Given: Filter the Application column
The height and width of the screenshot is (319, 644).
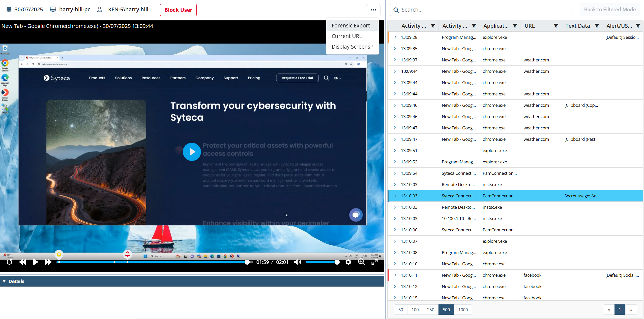Looking at the screenshot, I should [515, 26].
